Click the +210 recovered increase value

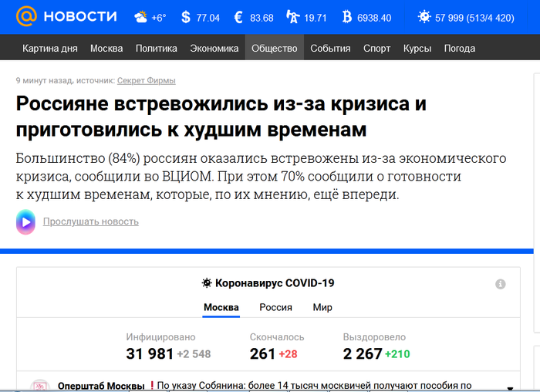click(x=397, y=354)
